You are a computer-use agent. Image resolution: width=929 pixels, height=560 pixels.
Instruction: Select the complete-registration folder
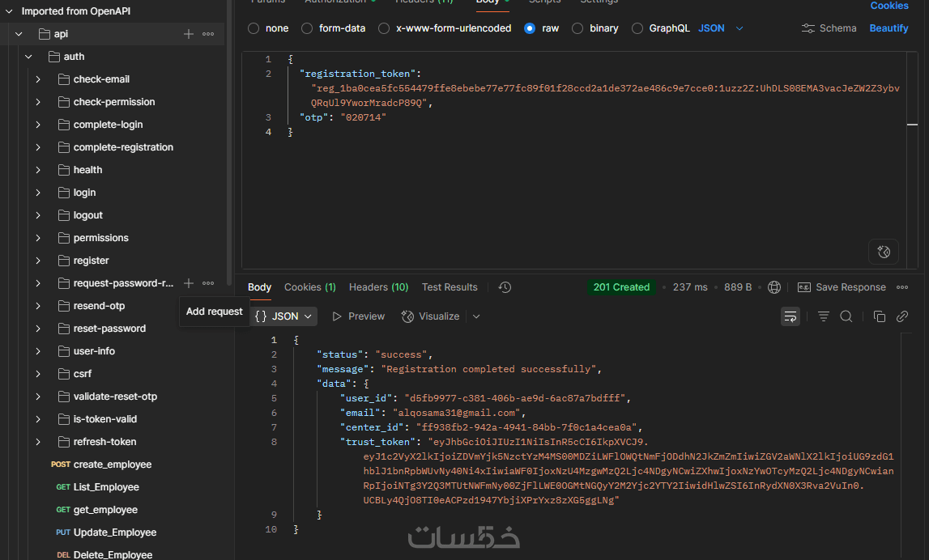click(123, 147)
